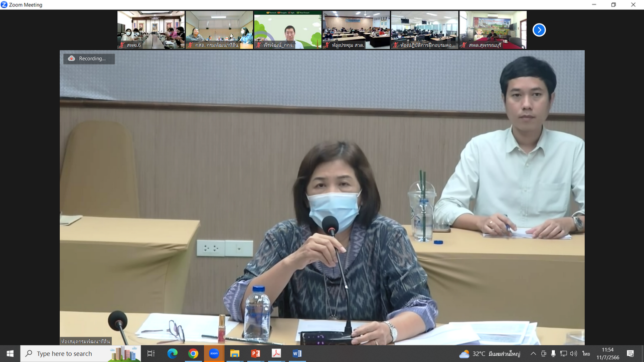Image resolution: width=644 pixels, height=362 pixels.
Task: Open Microsoft Word from taskbar
Action: click(297, 353)
